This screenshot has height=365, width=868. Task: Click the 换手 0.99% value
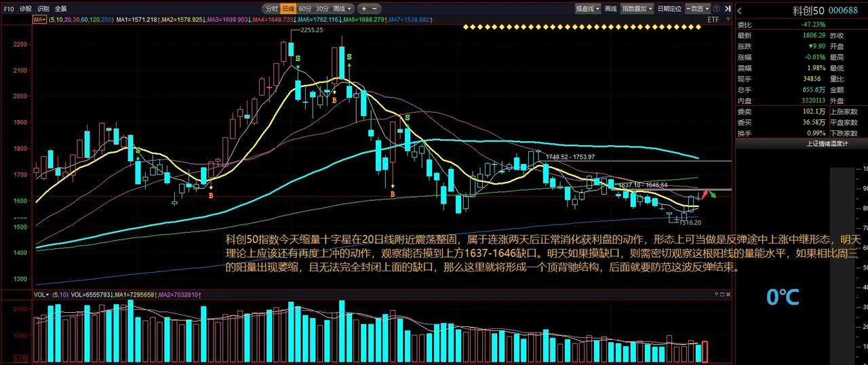coord(816,133)
